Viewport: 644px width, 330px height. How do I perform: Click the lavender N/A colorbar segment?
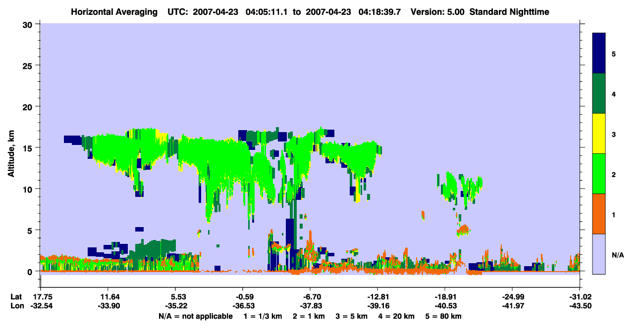[599, 253]
